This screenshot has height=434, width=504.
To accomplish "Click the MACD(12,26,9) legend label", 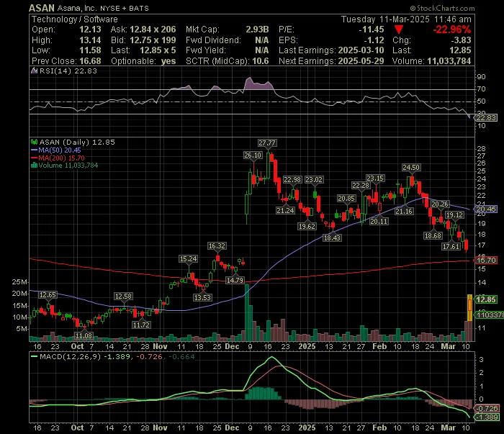I will (x=70, y=356).
